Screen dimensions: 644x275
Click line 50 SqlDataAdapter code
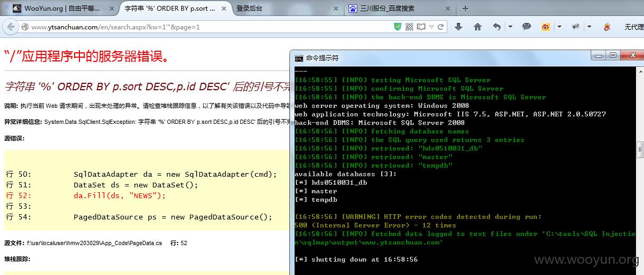(175, 174)
